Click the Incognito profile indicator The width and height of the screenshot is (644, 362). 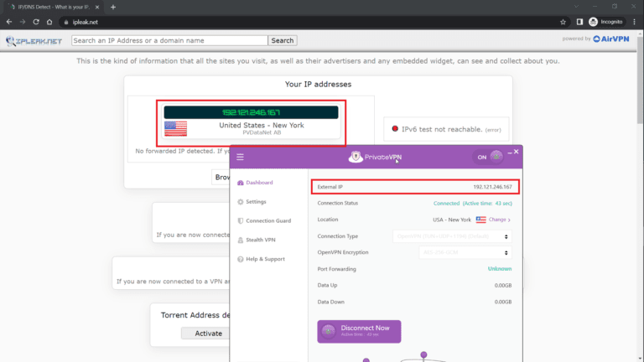click(606, 22)
